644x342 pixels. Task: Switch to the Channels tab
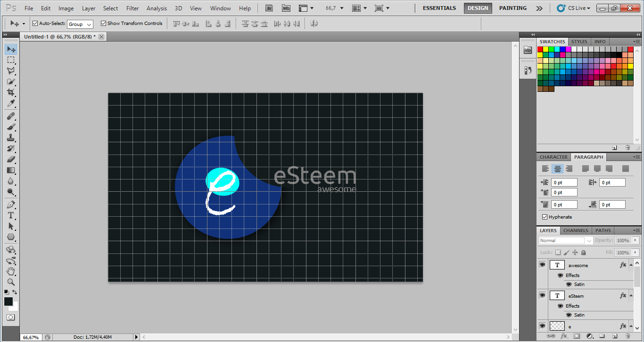point(575,230)
